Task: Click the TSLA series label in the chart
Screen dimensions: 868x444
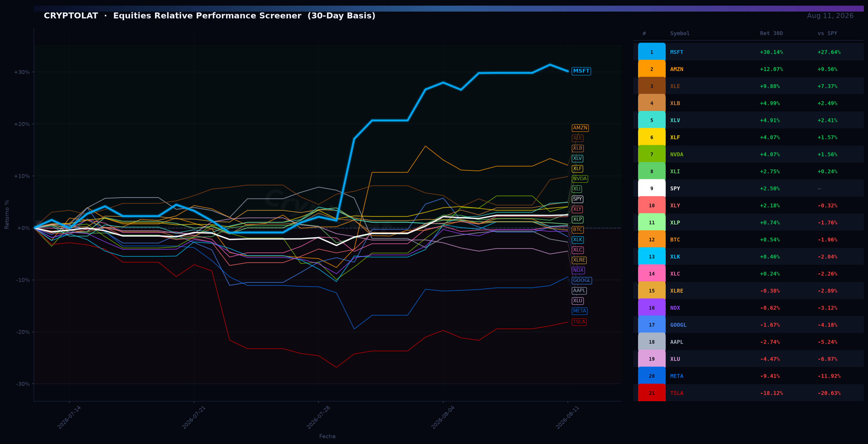Action: (x=579, y=322)
